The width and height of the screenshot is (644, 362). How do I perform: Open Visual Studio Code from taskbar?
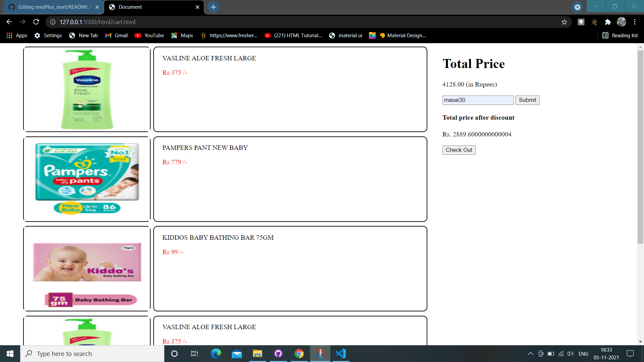(341, 354)
